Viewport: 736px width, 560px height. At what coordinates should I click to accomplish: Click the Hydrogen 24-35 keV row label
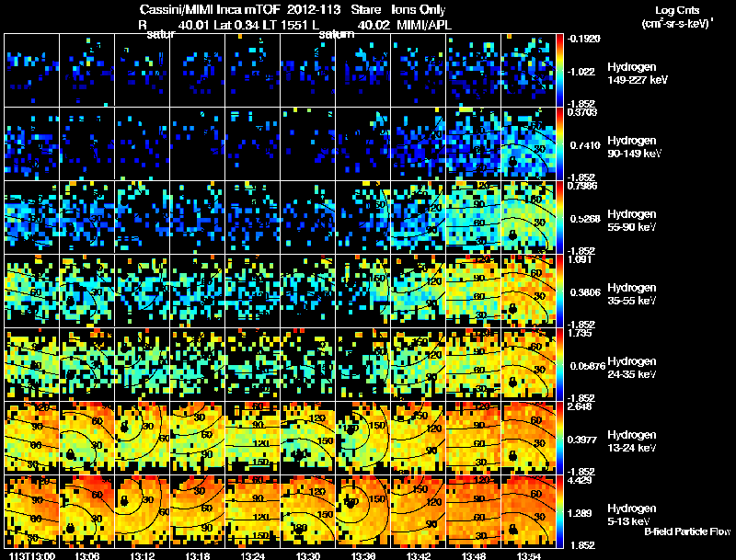point(631,368)
